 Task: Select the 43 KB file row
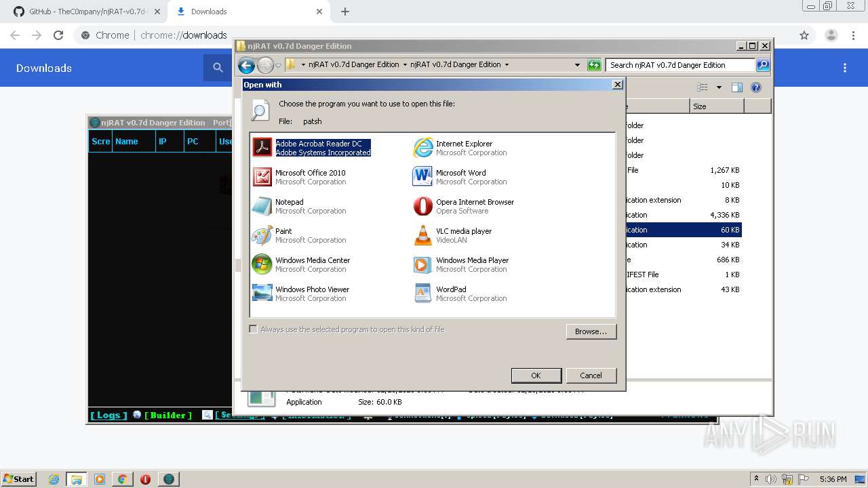point(684,289)
